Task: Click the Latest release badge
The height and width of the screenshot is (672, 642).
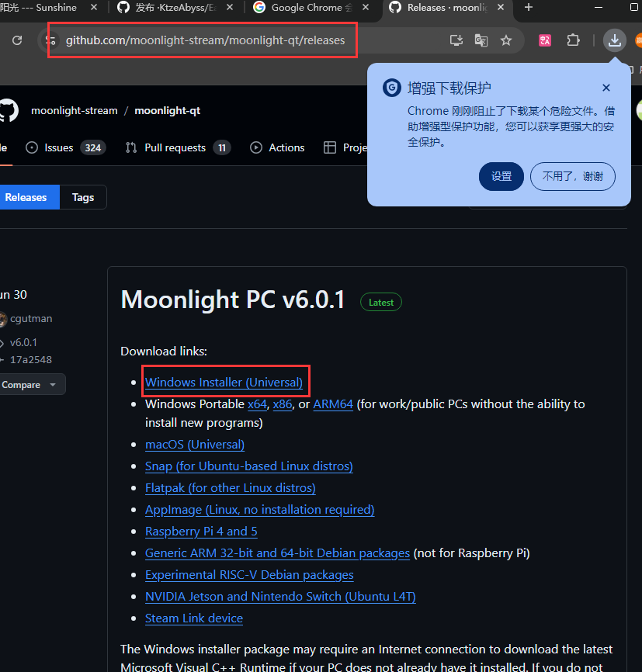Action: click(381, 302)
